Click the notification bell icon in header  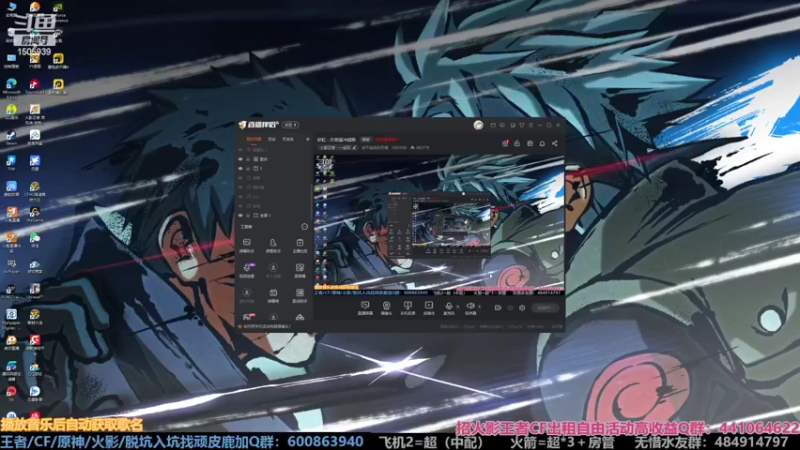(542, 143)
